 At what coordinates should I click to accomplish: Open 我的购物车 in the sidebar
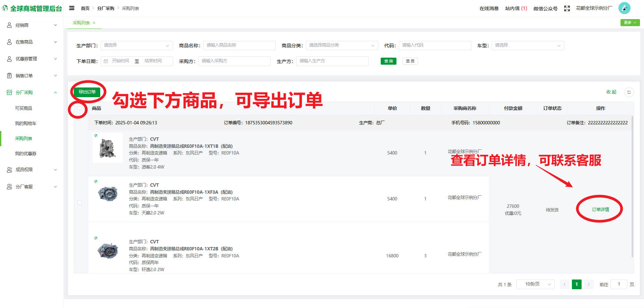[25, 123]
